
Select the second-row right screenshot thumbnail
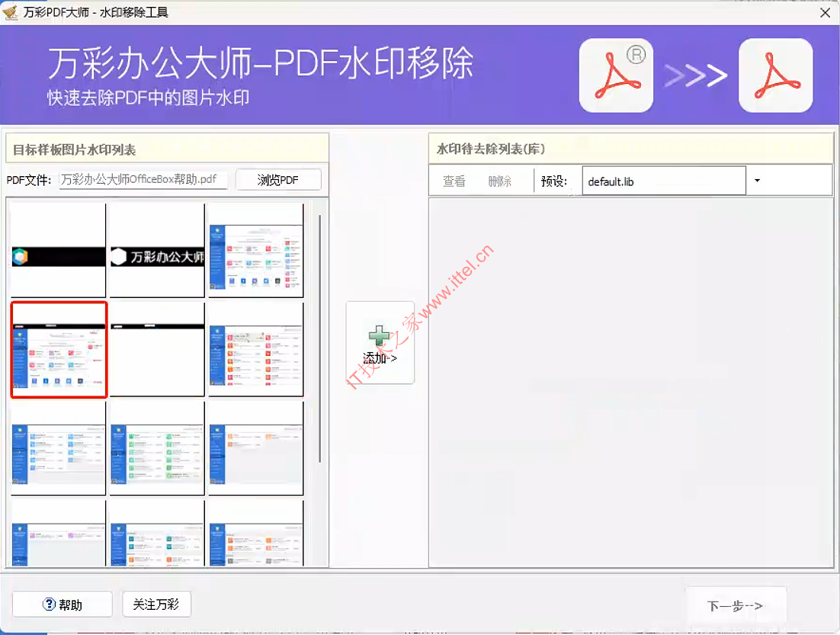tap(256, 350)
